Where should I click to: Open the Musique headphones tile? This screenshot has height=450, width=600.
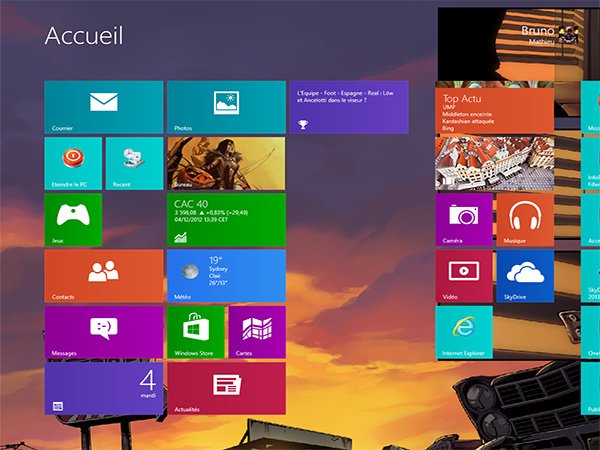click(525, 220)
